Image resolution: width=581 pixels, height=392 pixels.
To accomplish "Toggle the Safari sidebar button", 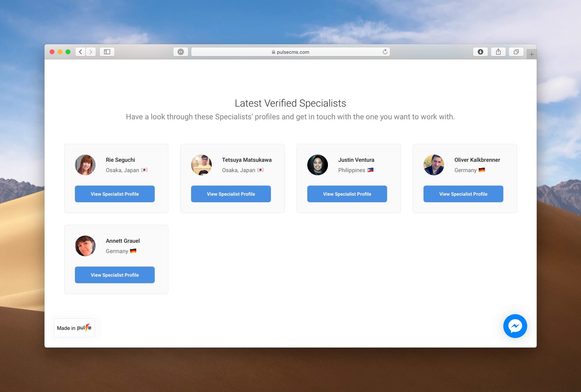I will pos(107,52).
